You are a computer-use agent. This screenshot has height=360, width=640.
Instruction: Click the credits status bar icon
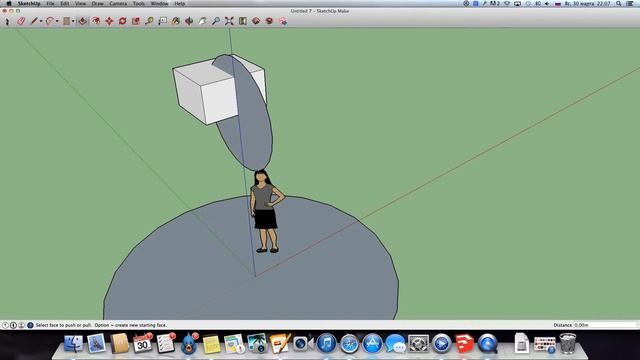[x=13, y=325]
